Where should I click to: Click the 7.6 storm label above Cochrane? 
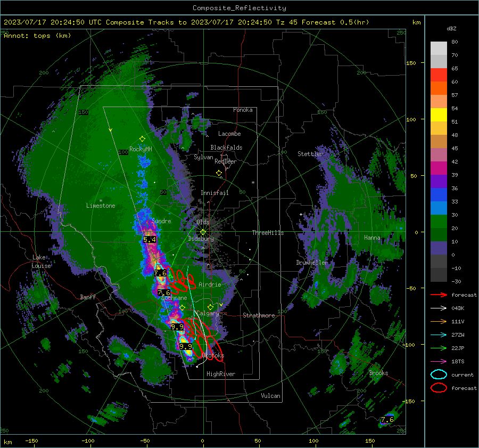pos(164,292)
